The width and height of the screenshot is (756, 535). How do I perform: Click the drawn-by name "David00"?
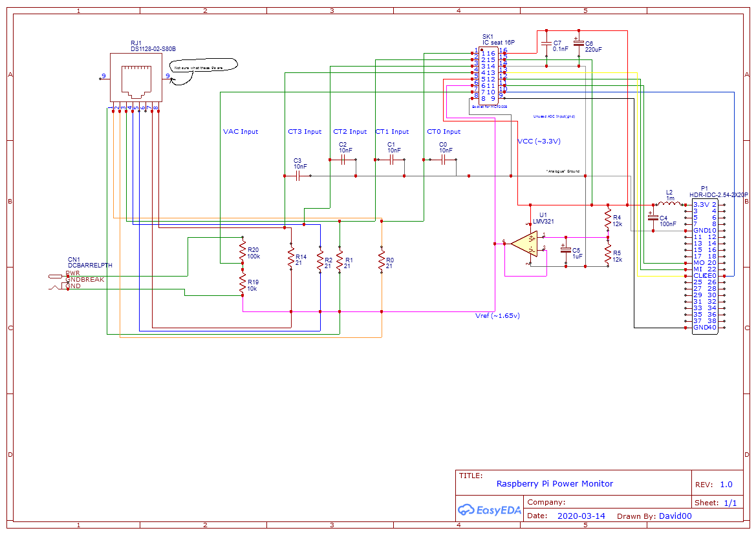[x=675, y=516]
